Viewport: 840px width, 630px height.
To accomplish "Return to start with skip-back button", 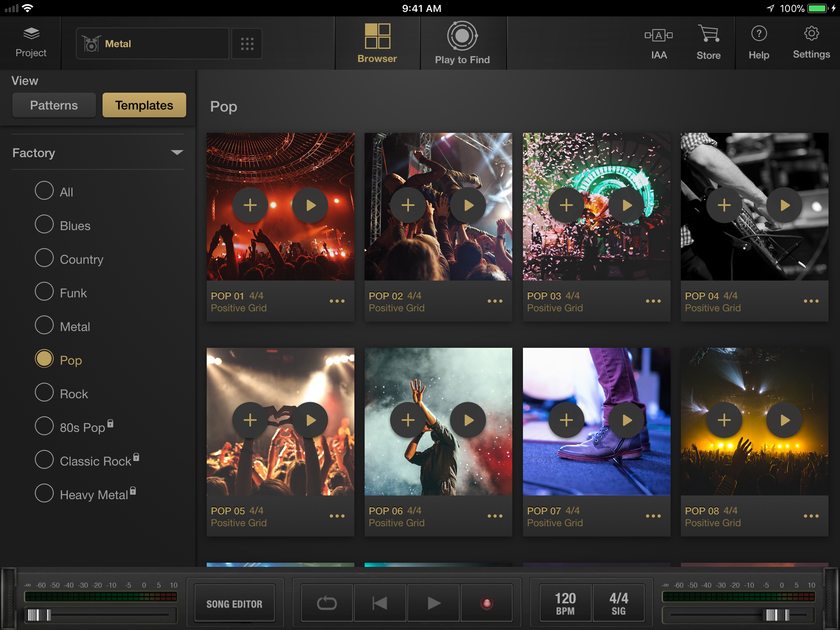I will click(x=380, y=603).
